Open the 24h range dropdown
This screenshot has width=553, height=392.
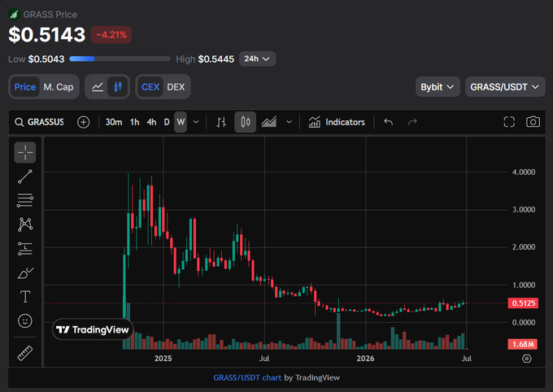click(x=257, y=59)
